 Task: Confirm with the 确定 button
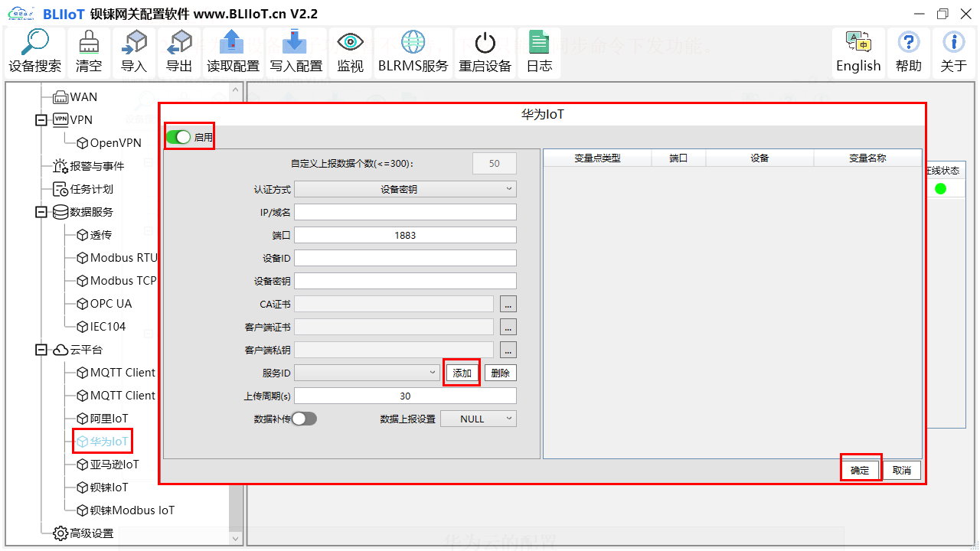click(861, 470)
